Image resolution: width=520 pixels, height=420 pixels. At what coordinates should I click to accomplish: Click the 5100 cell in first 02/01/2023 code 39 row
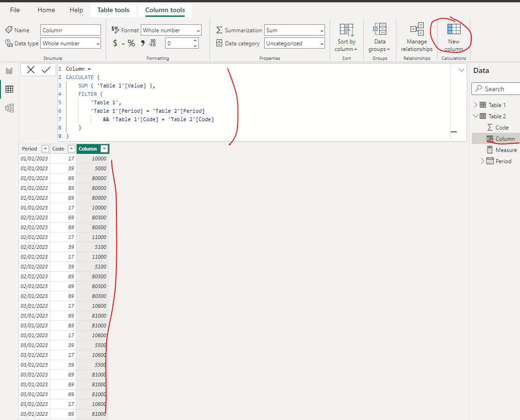tap(93, 247)
